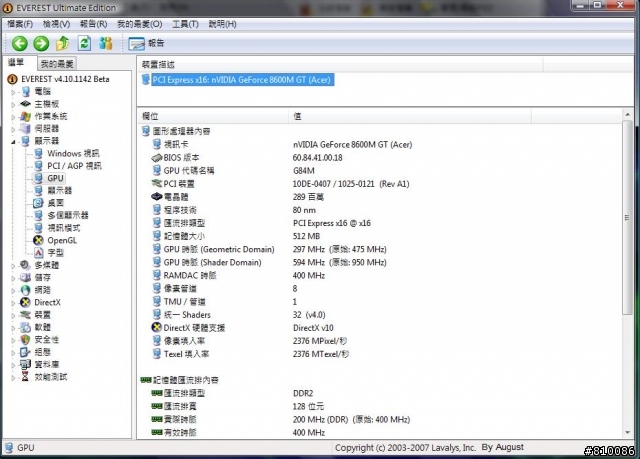
Task: Switch to the 我的最愛 favorites tab
Action: 57,64
